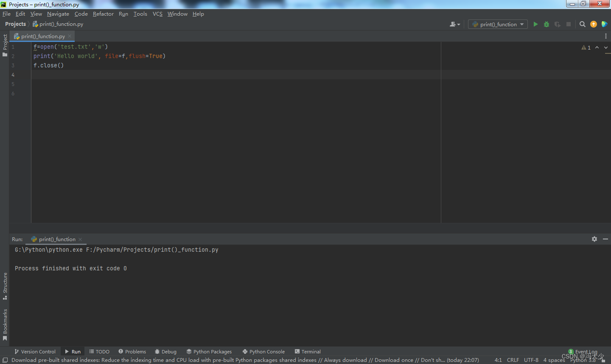This screenshot has width=611, height=364.
Task: Toggle tool window quick access icon bottom-left
Action: tap(5, 360)
